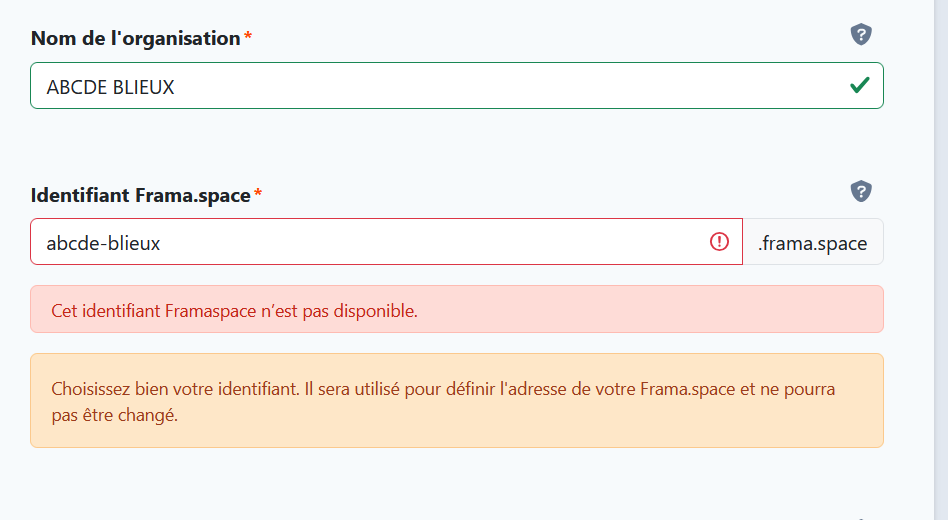Click "pas être changé." in the orange notice
Viewport: 948px width, 520px height.
pyautogui.click(x=114, y=415)
